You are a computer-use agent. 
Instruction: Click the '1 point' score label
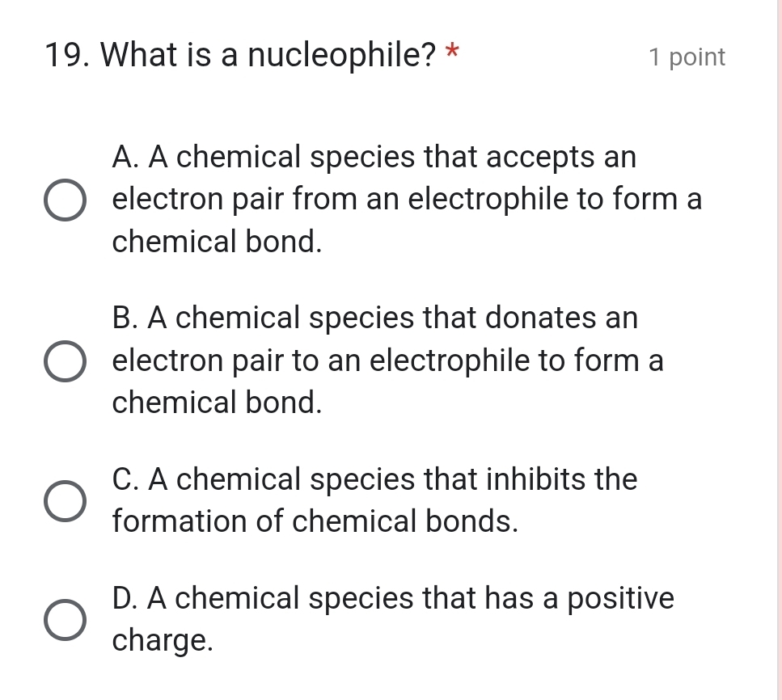[x=687, y=57]
